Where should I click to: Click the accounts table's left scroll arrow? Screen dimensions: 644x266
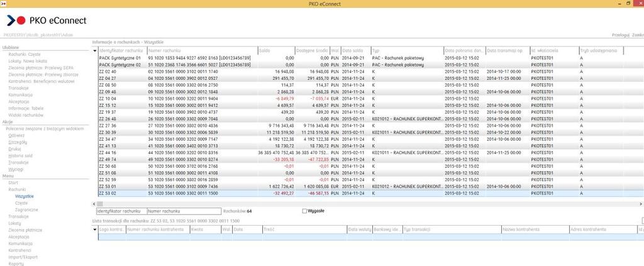94,204
